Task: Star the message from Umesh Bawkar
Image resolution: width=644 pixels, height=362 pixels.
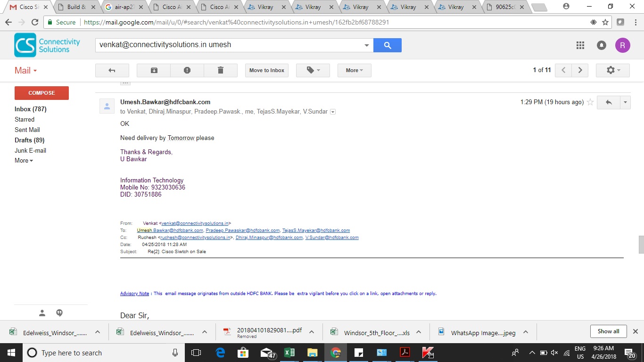Action: click(590, 102)
